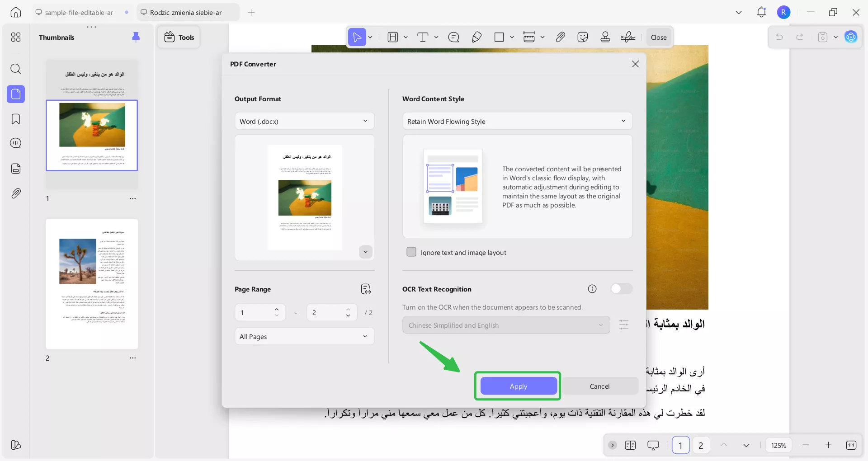Select page 2 in the Thumbnails panel
The image size is (868, 461).
92,284
